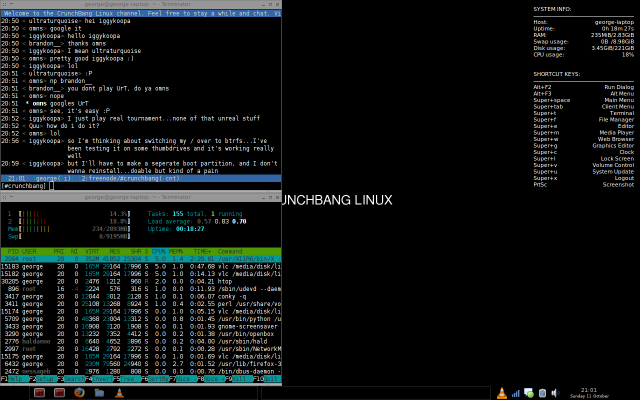This screenshot has height=400, width=640.
Task: Click the Terminator taskbar icon next to Firefox
Action: click(x=60, y=393)
